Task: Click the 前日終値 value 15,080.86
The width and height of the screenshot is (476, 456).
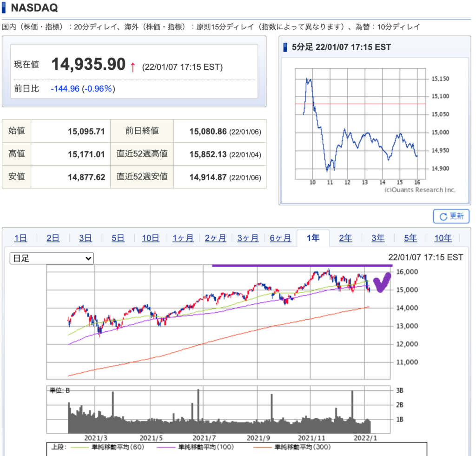Action: coord(208,132)
